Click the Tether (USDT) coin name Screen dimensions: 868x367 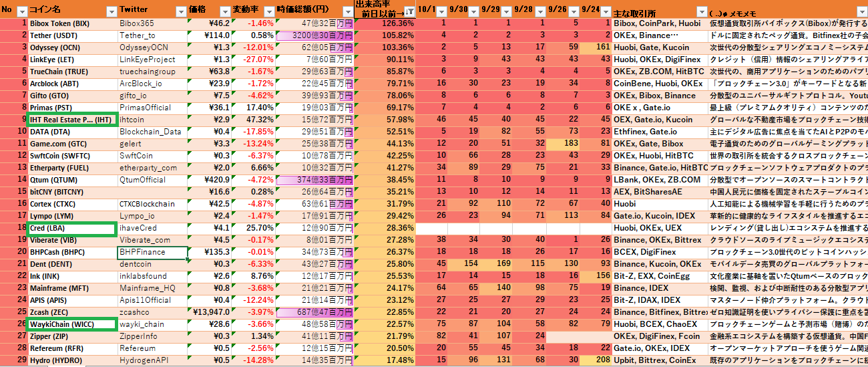click(53, 35)
